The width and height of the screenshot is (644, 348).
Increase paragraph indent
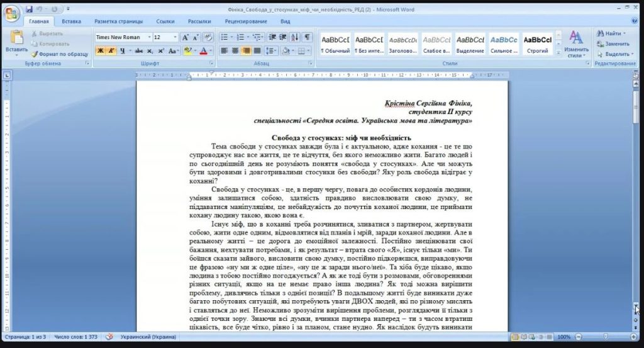point(282,37)
